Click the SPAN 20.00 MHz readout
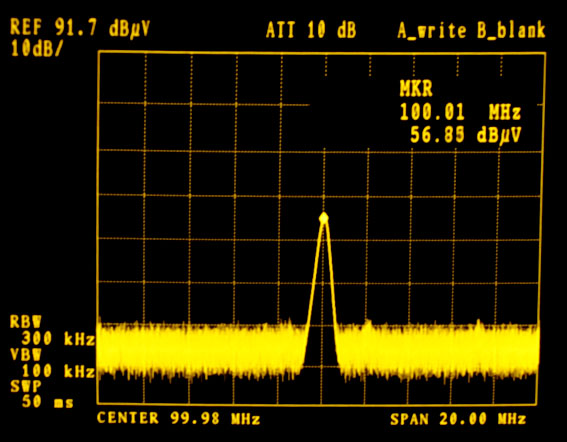Image resolution: width=567 pixels, height=442 pixels. (458, 419)
